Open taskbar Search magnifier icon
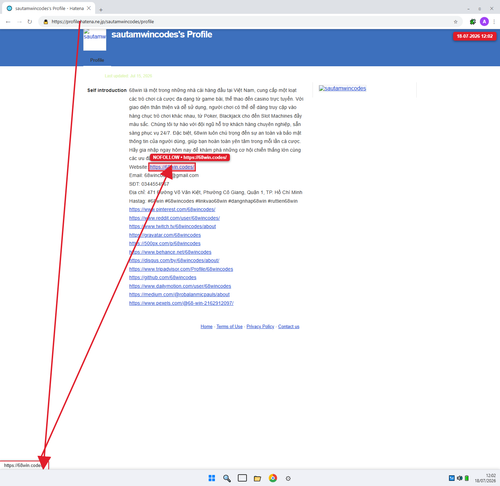The height and width of the screenshot is (486, 500). (227, 478)
